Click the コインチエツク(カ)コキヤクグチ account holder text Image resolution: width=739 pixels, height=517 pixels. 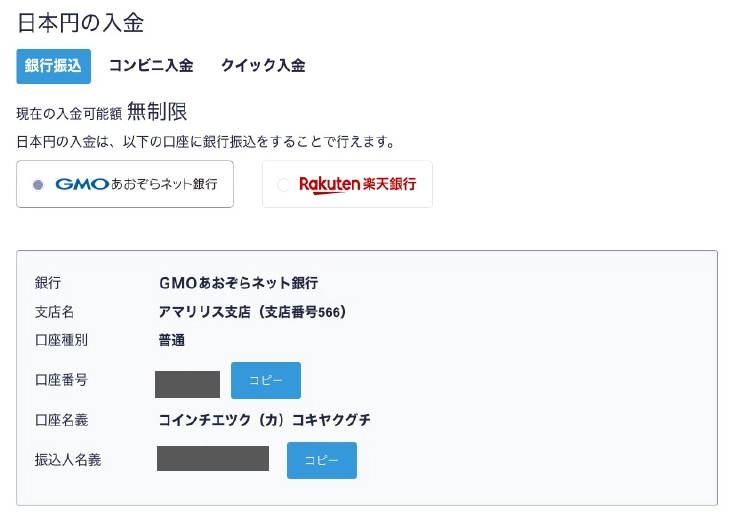[264, 420]
